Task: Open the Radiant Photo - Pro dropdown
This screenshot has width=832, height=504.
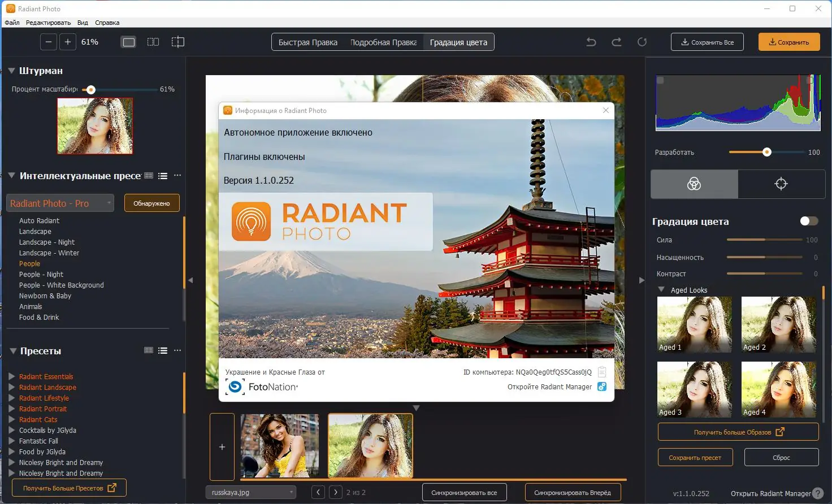Action: point(59,202)
